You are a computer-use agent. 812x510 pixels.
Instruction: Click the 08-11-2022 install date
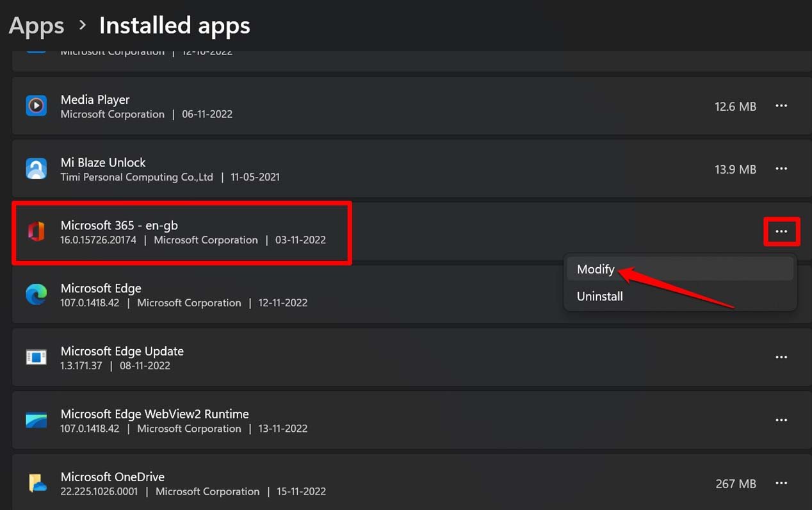144,366
